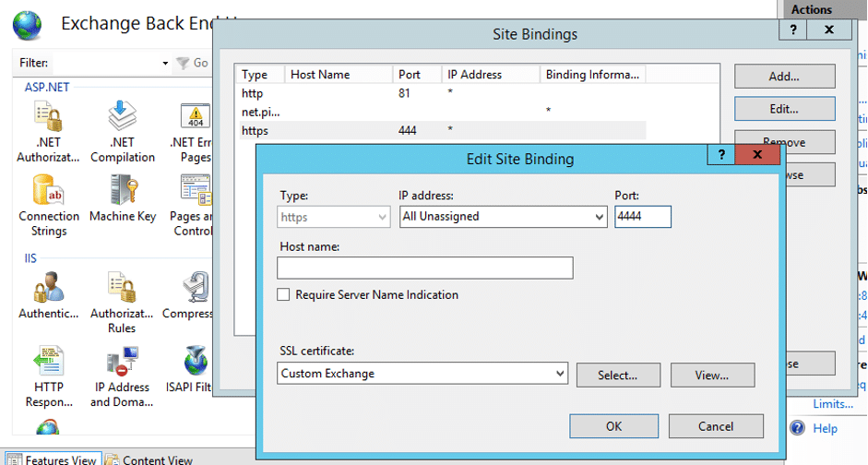Click the IP Address column header
Screen dimensions: 868x465
(x=491, y=74)
